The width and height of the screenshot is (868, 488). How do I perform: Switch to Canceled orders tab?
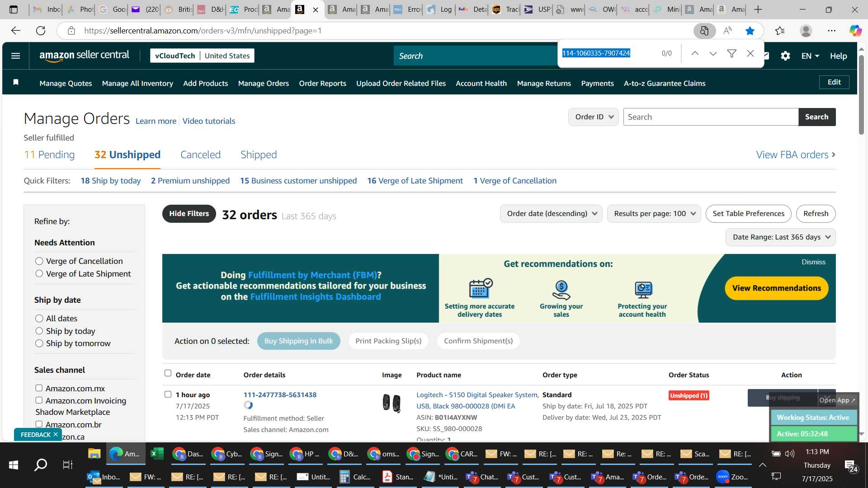click(x=200, y=155)
